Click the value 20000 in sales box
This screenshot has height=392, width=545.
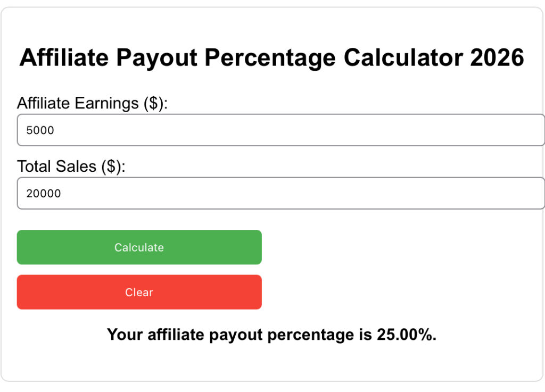(x=42, y=193)
